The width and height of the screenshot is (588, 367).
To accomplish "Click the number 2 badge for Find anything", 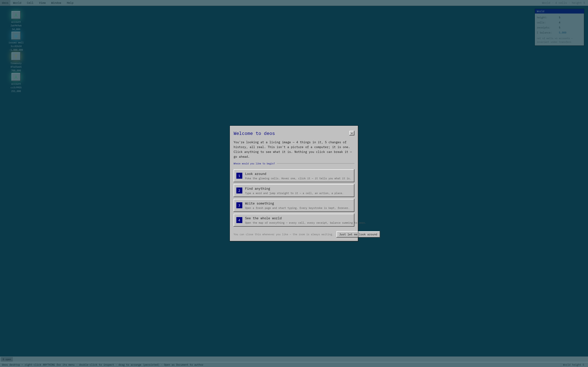I will click(x=239, y=190).
